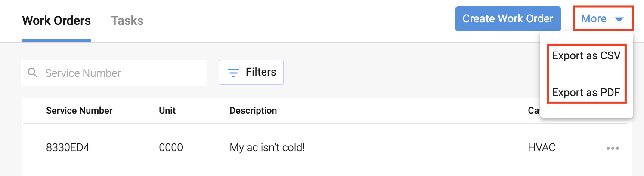
Task: Click the Description column header
Action: [253, 111]
